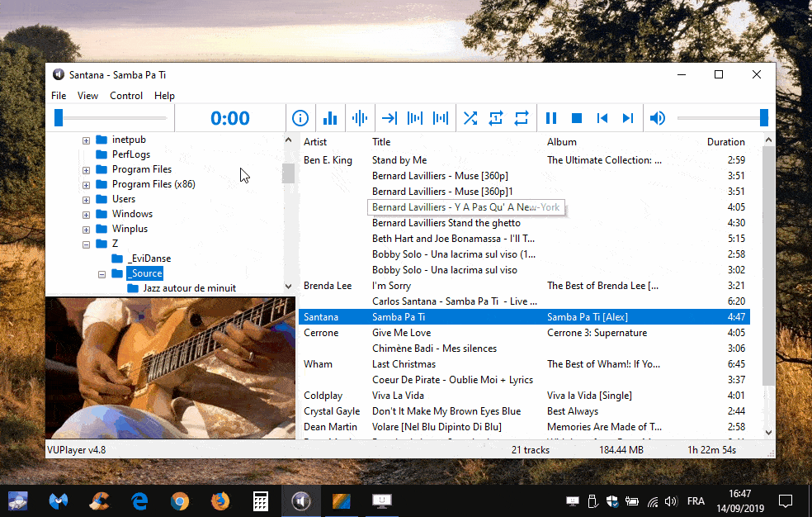Skip to the previous track
Viewport: 812px width, 517px height.
point(602,118)
